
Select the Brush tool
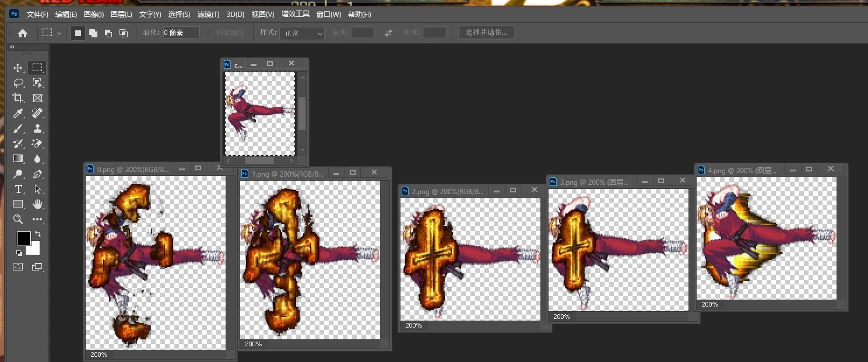click(x=18, y=128)
